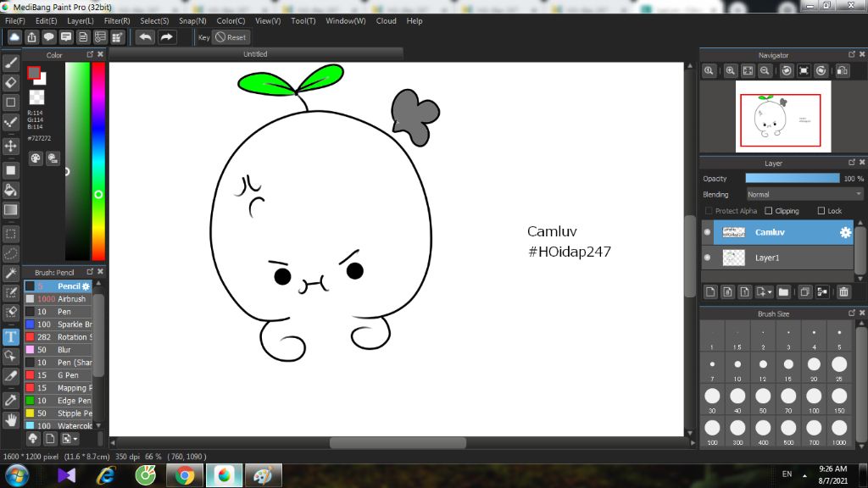This screenshot has width=868, height=488.
Task: Select the Operation tool
Action: pyautogui.click(x=10, y=357)
